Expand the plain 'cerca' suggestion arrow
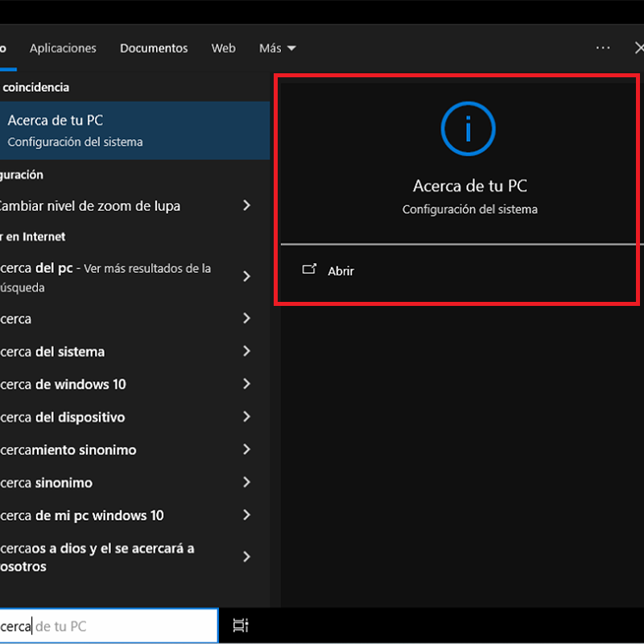 tap(246, 318)
